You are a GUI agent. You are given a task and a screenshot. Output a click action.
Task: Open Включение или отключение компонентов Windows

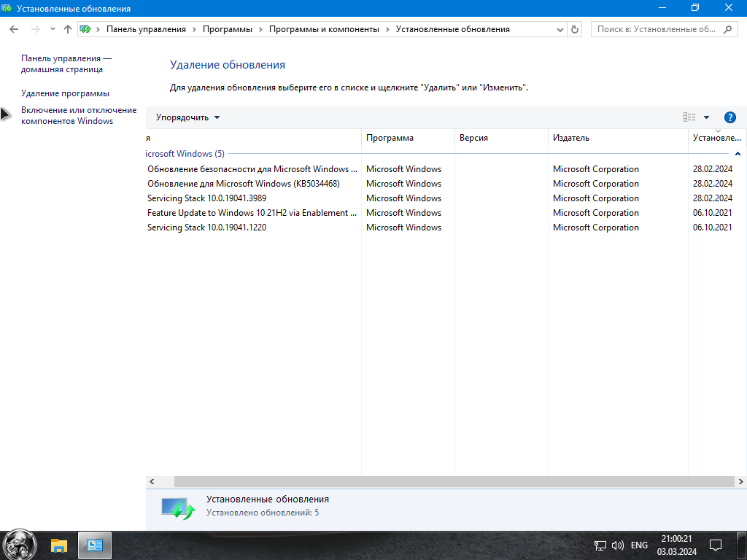tap(79, 115)
